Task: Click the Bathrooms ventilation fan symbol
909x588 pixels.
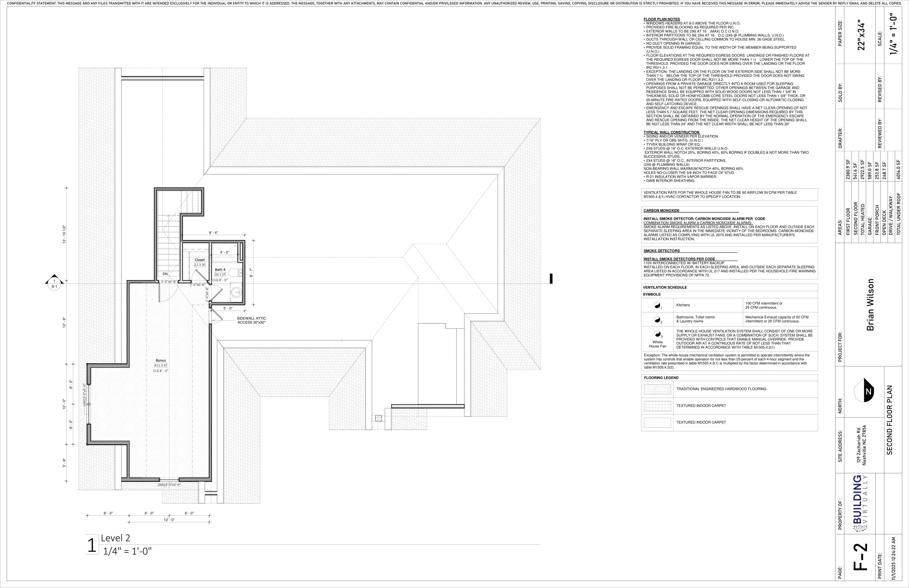Action: 657,320
